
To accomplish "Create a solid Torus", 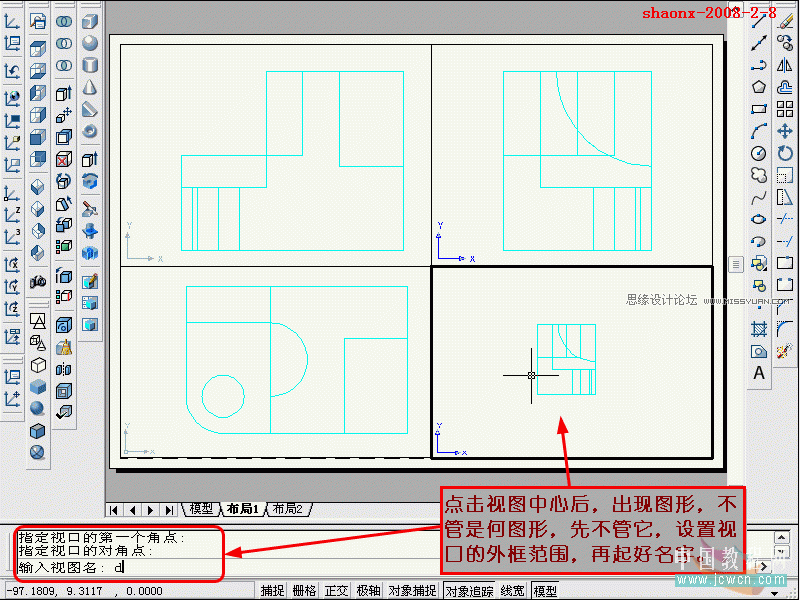I will pos(90,131).
